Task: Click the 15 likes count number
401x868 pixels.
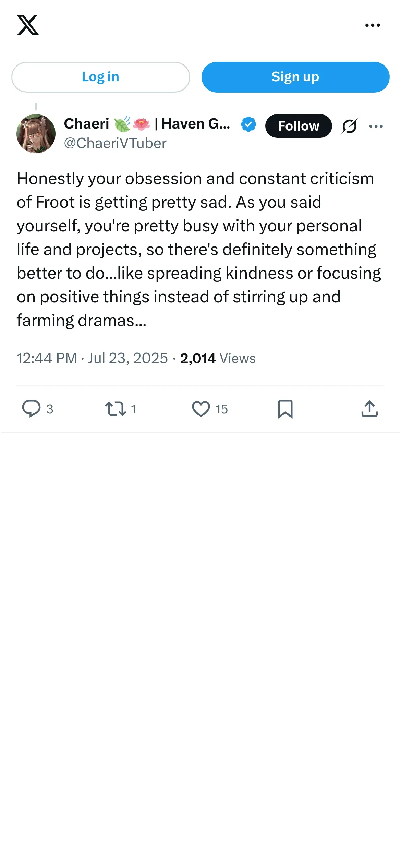Action: [222, 409]
